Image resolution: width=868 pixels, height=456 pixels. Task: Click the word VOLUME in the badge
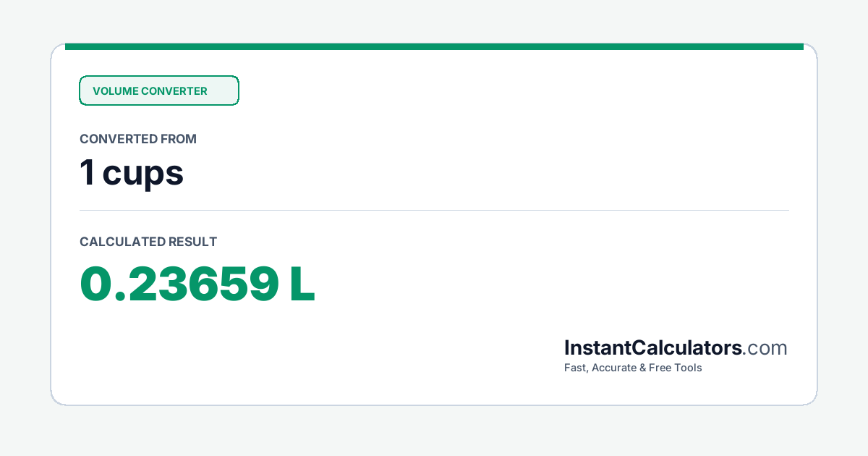click(x=115, y=91)
